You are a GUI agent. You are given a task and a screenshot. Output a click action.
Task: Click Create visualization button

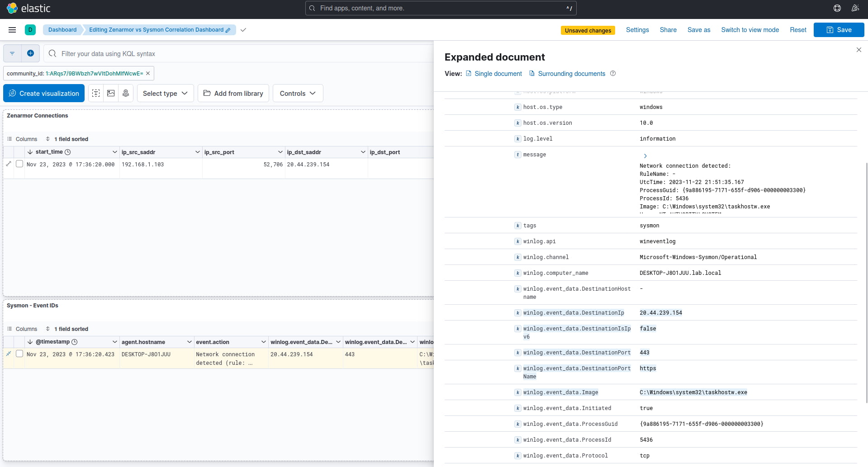coord(44,93)
